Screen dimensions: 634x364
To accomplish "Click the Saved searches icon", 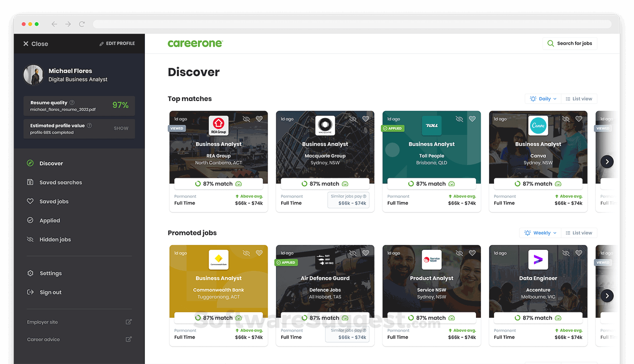I will click(30, 182).
